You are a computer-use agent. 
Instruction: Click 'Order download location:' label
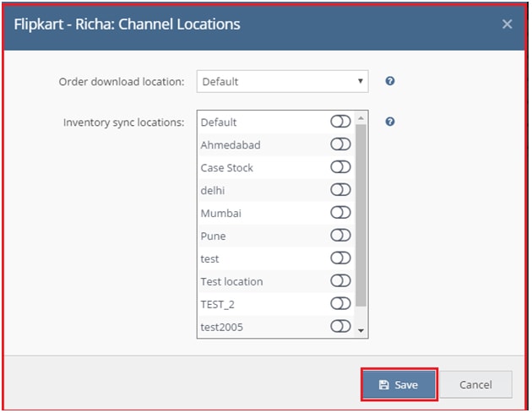122,82
